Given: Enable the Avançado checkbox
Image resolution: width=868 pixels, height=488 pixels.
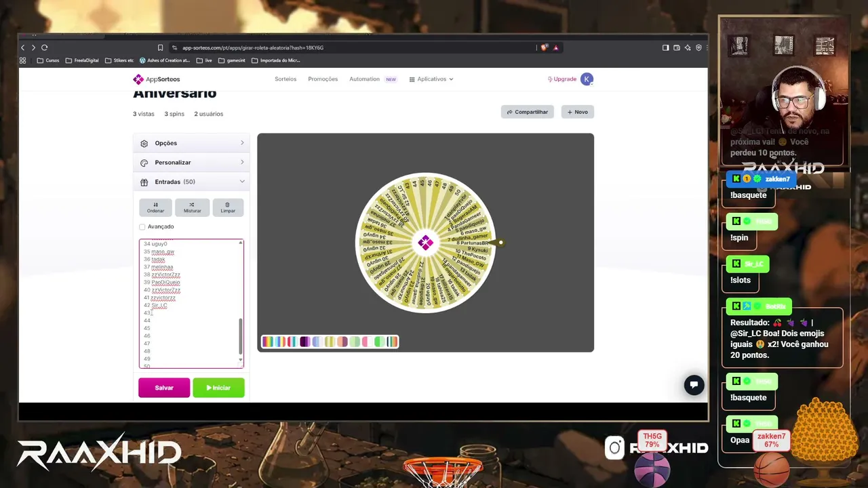Looking at the screenshot, I should tap(142, 226).
